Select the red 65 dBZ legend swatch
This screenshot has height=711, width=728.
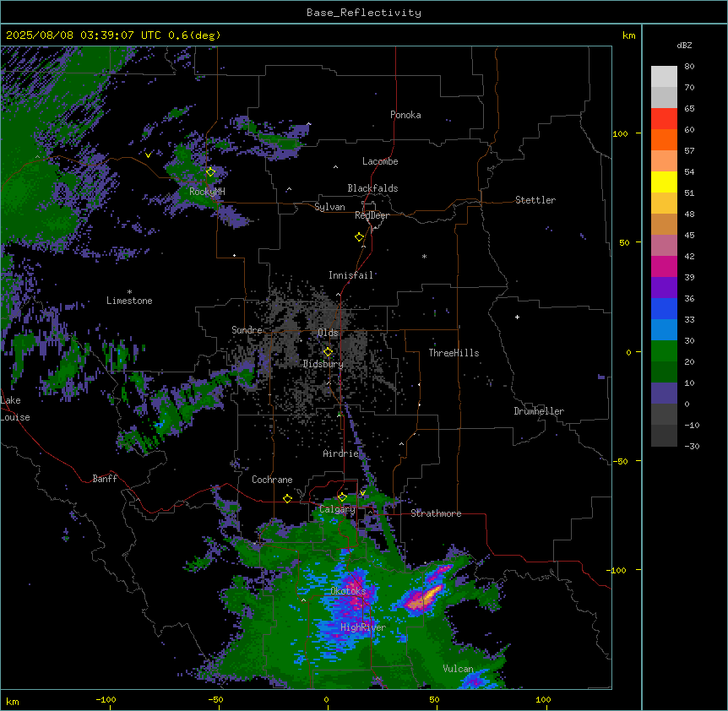tap(664, 118)
